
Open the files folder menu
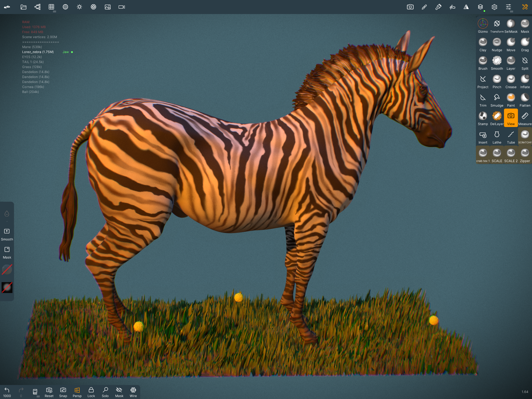click(23, 7)
